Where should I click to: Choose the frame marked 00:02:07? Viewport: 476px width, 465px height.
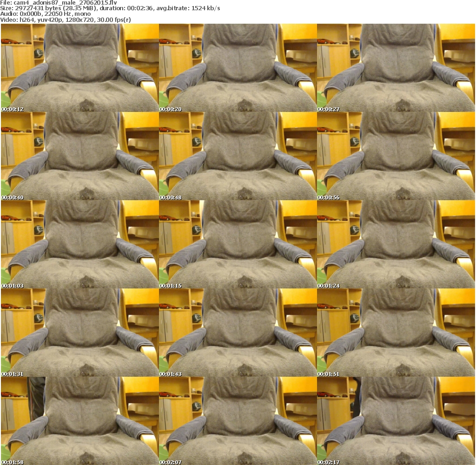[x=238, y=421]
